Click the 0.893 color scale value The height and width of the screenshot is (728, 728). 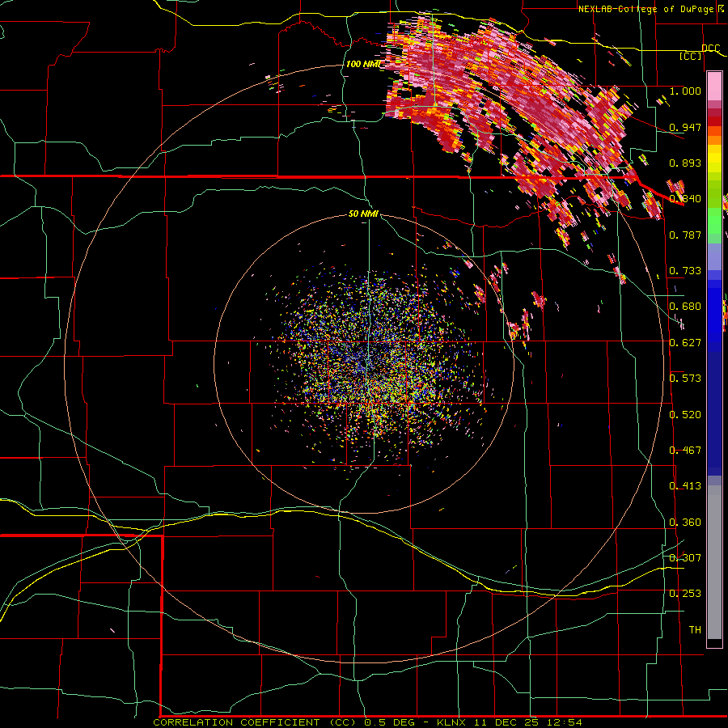[x=685, y=163]
